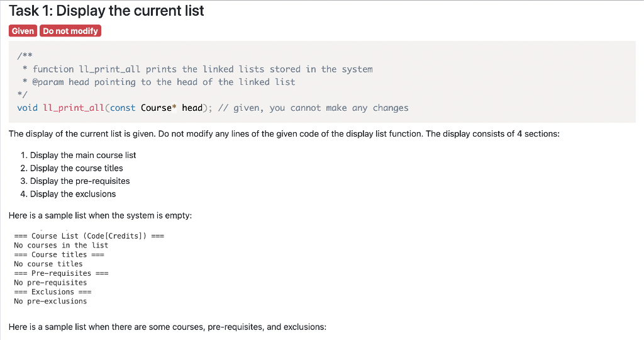
Task: Click the sentence "Here is a sample list when the system is empty"
Action: [x=100, y=215]
